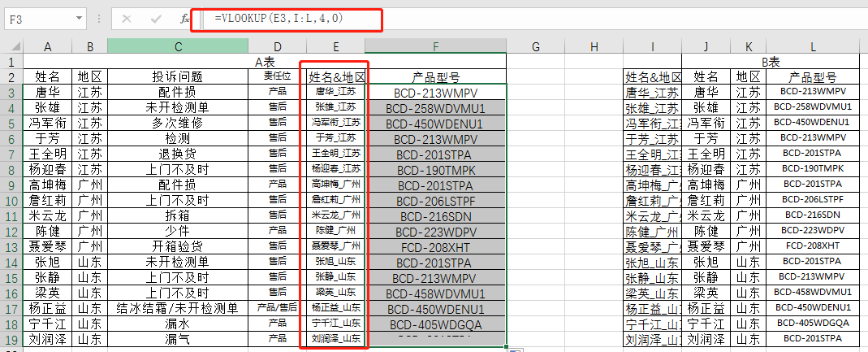Click the merged B表 title cell
The height and width of the screenshot is (352, 868).
(771, 62)
